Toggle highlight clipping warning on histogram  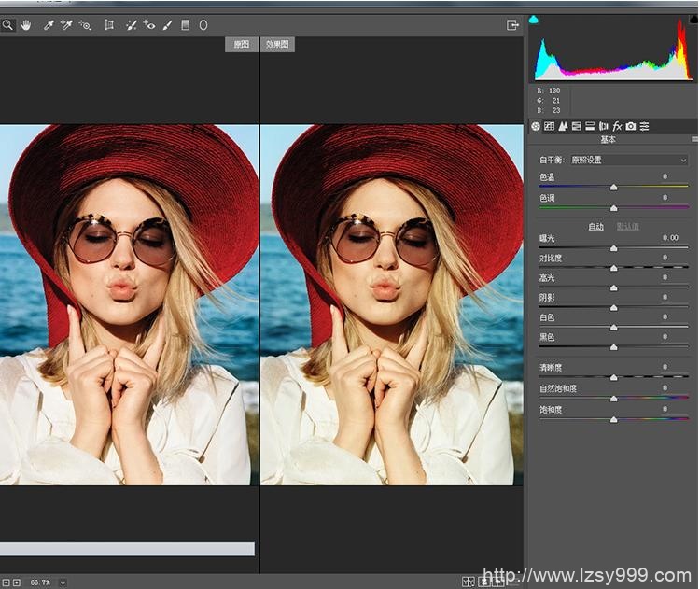pyautogui.click(x=692, y=19)
